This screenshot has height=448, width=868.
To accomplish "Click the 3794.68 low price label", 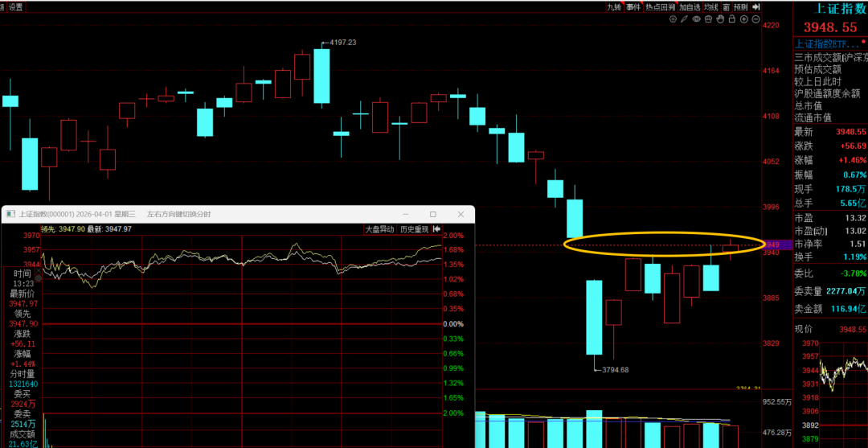I will click(x=615, y=369).
